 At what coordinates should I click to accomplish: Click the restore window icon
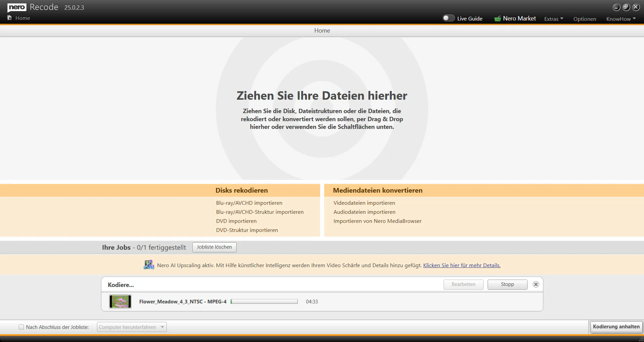tap(626, 7)
